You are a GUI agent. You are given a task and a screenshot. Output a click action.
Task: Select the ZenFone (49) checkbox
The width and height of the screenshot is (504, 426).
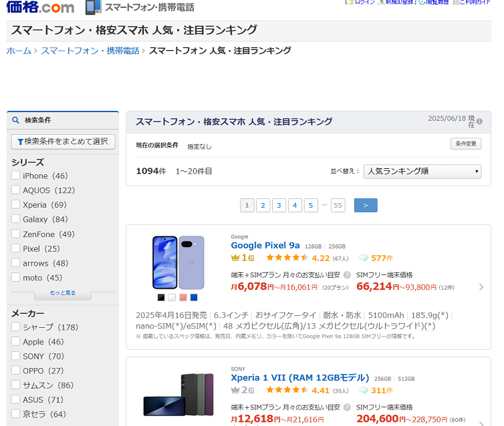pyautogui.click(x=16, y=234)
